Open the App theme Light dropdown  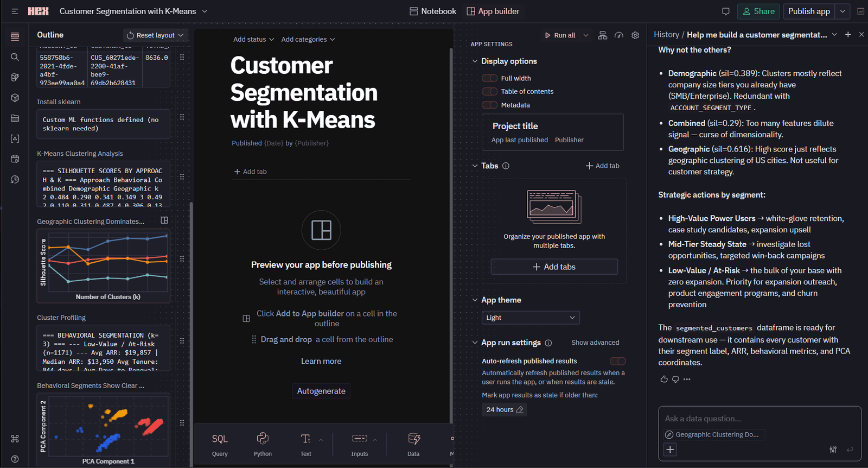530,318
